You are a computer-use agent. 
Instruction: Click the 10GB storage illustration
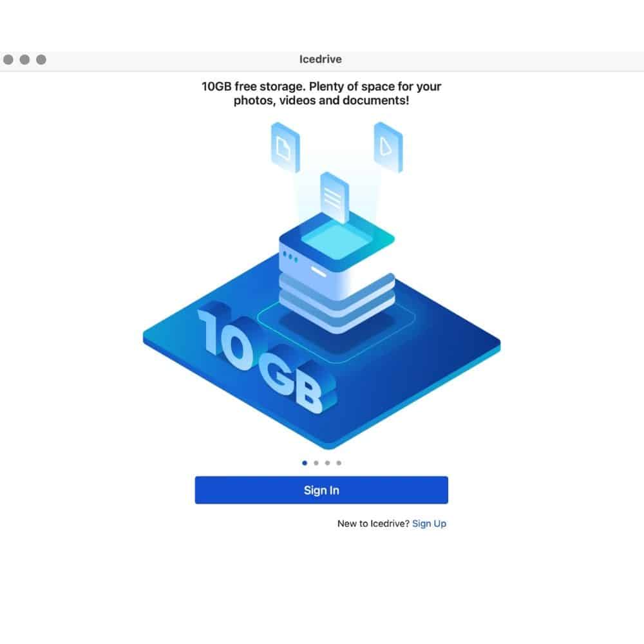click(321, 285)
